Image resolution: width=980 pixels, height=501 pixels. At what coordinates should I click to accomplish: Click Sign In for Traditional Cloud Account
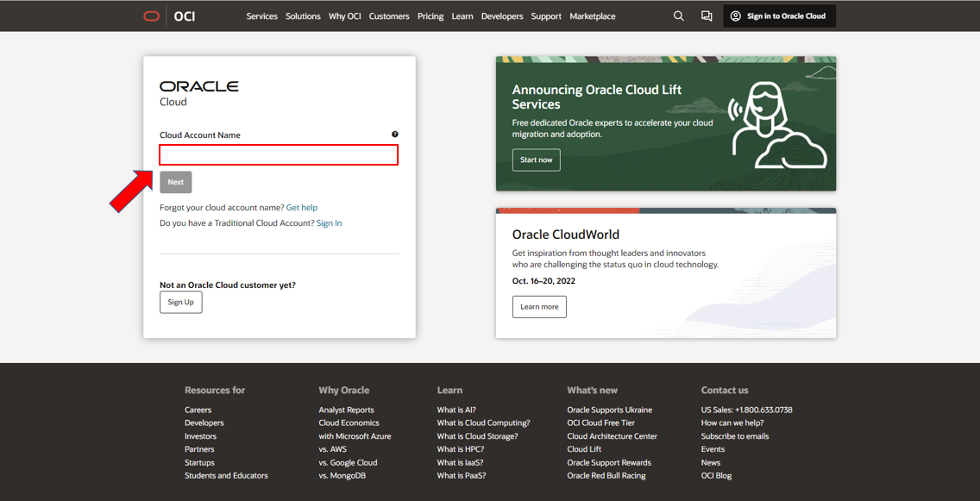click(329, 222)
